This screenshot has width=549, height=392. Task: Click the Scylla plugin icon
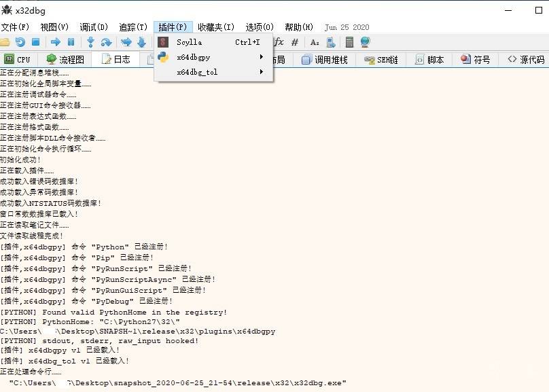pos(163,42)
